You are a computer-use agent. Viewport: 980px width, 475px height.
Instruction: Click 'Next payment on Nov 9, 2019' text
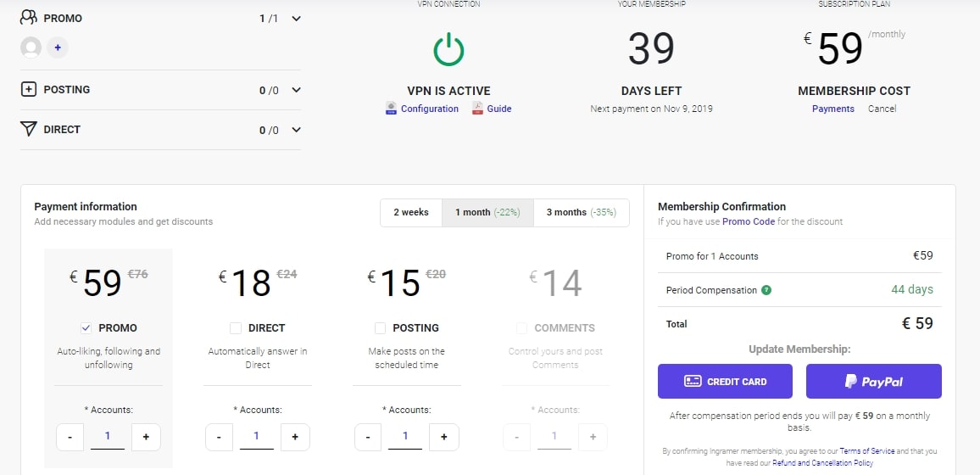pos(651,109)
